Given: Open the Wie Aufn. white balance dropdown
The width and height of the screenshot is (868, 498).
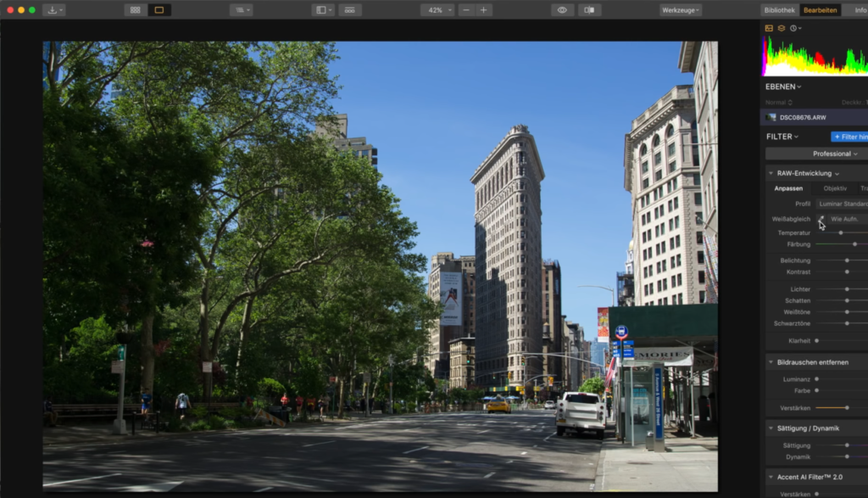Looking at the screenshot, I should (x=847, y=219).
